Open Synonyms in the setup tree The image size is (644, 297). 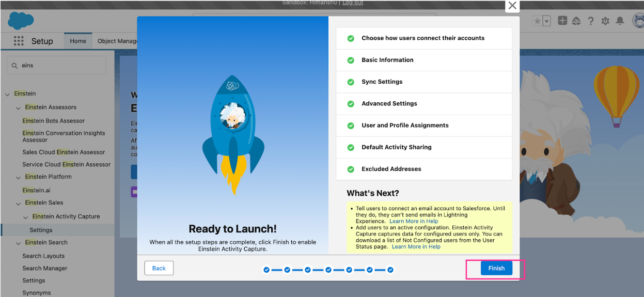[37, 293]
